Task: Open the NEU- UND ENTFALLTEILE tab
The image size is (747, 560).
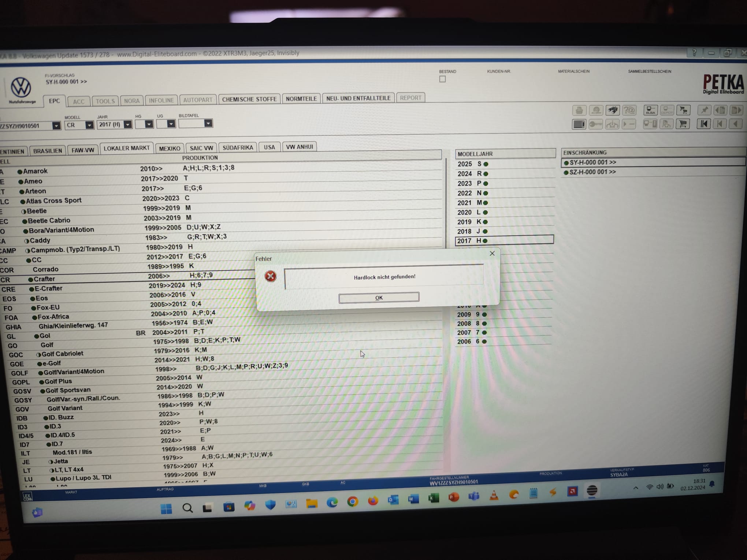Action: point(358,98)
